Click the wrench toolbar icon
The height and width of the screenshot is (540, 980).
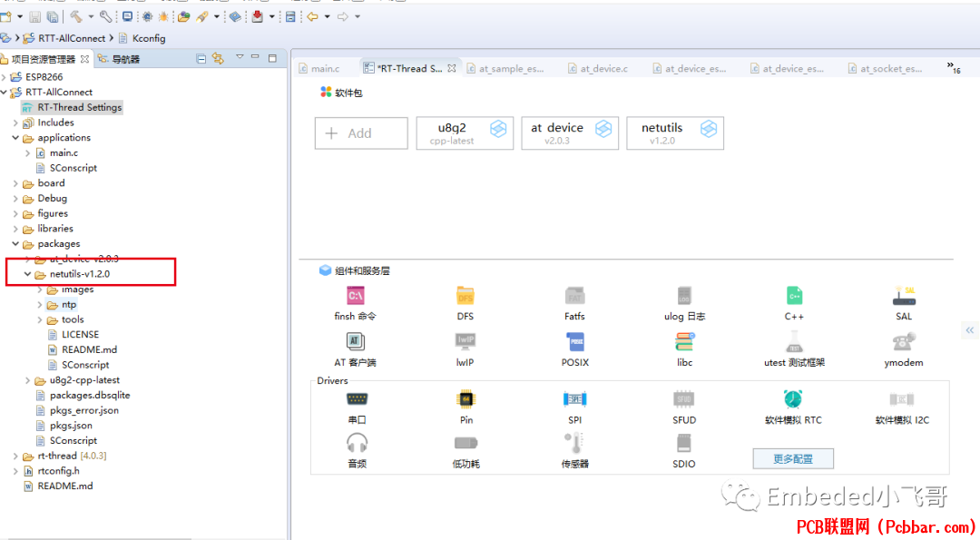[105, 17]
